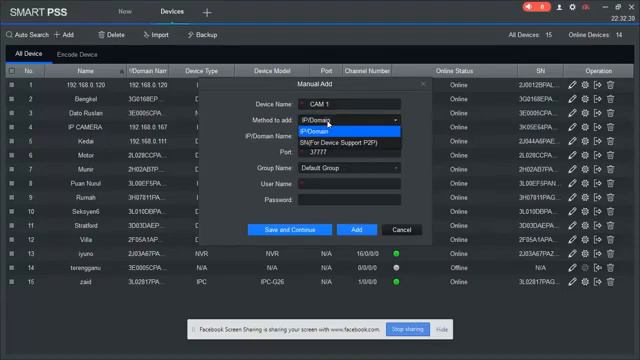Click the SN column header
Image resolution: width=640 pixels, height=360 pixels.
(540, 71)
